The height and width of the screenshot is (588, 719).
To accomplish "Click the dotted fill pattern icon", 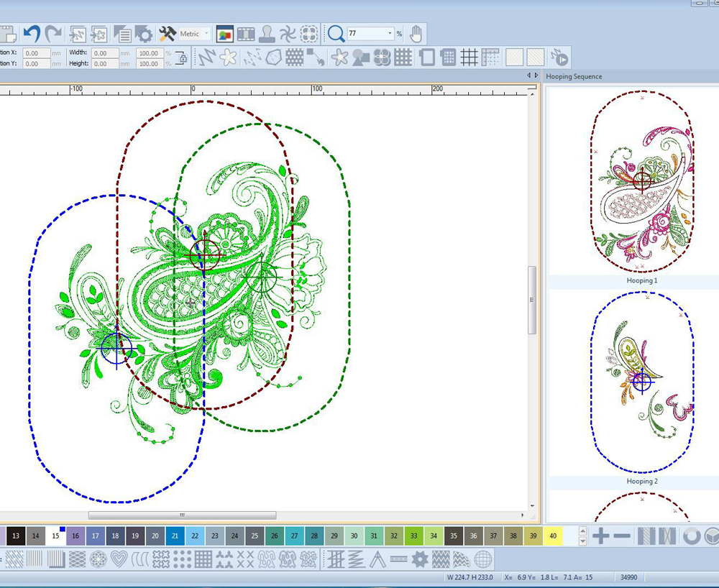I will 294,58.
